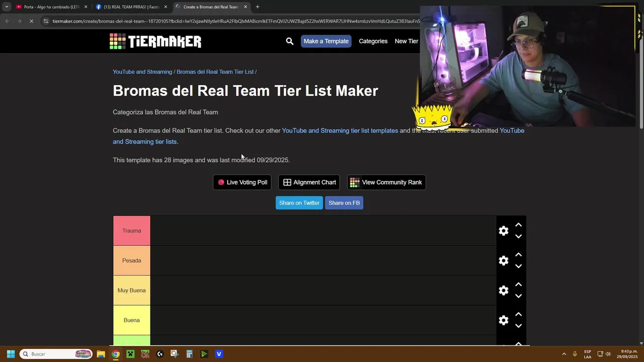Select the Buena tier label
644x362 pixels.
coord(132,320)
